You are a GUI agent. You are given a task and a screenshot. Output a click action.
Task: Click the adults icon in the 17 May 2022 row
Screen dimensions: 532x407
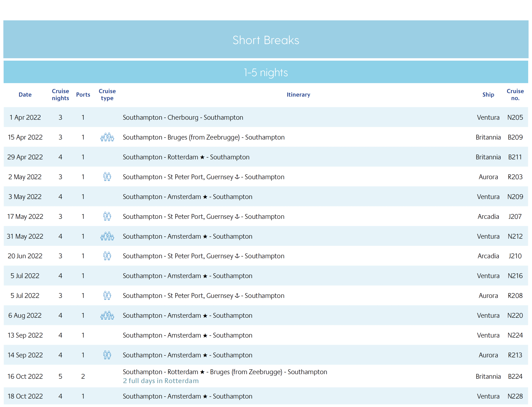[107, 216]
